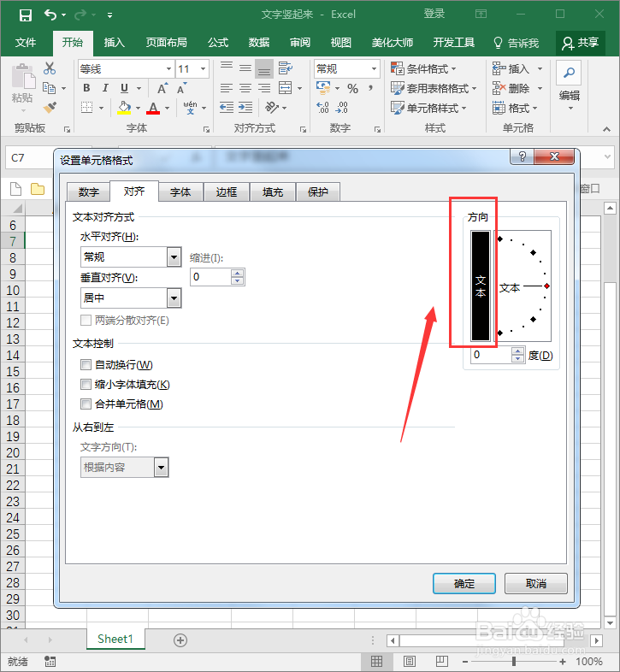Click the dialog help question mark button

[x=522, y=156]
